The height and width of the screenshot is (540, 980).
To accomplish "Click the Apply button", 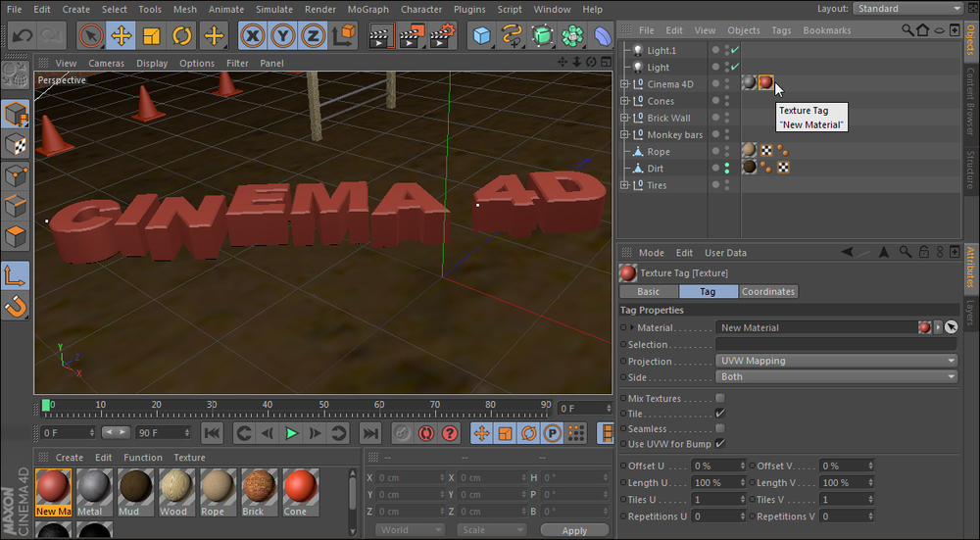I will [574, 530].
